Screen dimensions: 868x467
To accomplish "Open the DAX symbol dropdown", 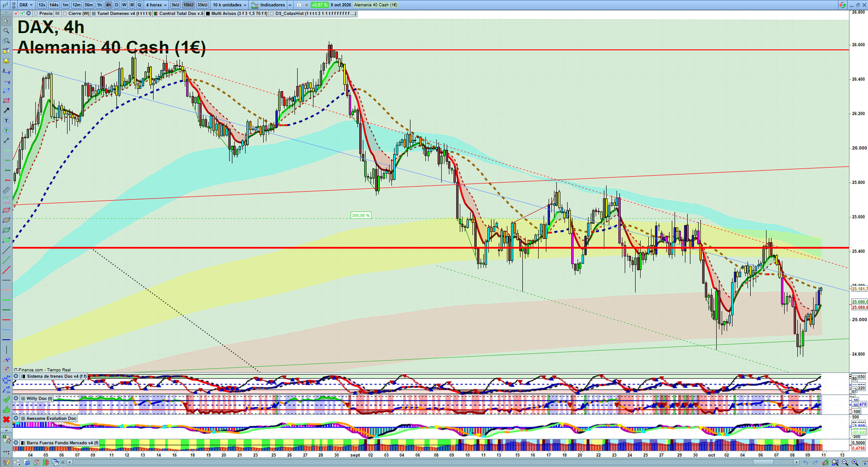I will pyautogui.click(x=25, y=5).
